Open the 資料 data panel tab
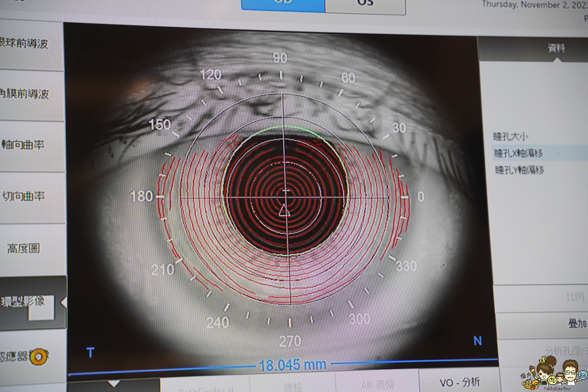 (x=556, y=48)
